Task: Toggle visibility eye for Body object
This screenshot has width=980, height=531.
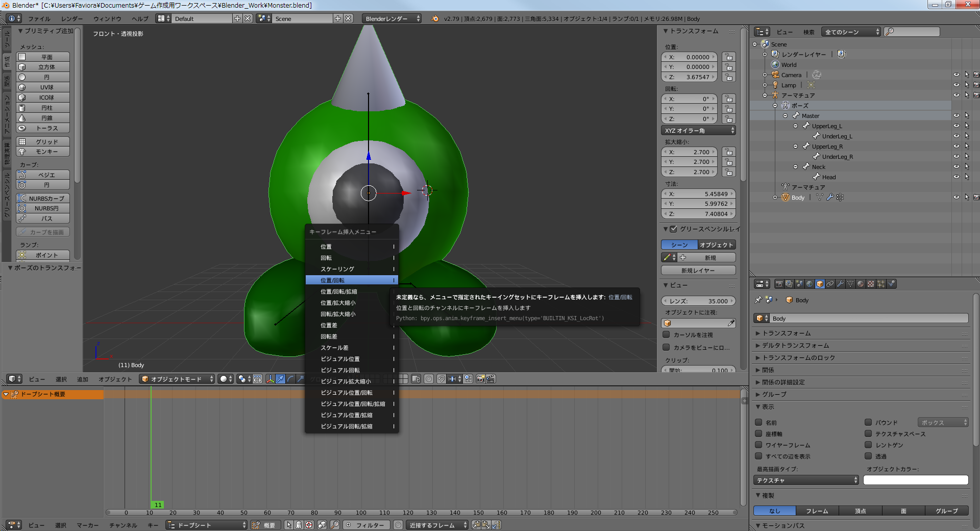Action: tap(957, 197)
